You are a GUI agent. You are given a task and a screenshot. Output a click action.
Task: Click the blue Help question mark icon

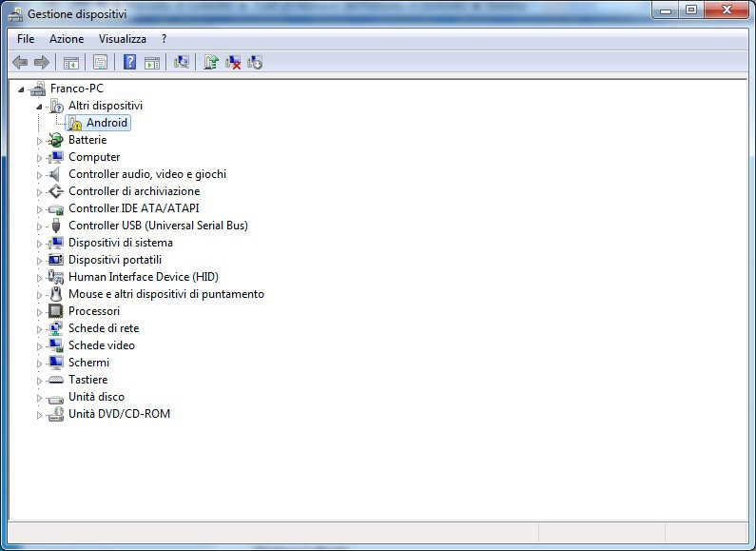129,62
